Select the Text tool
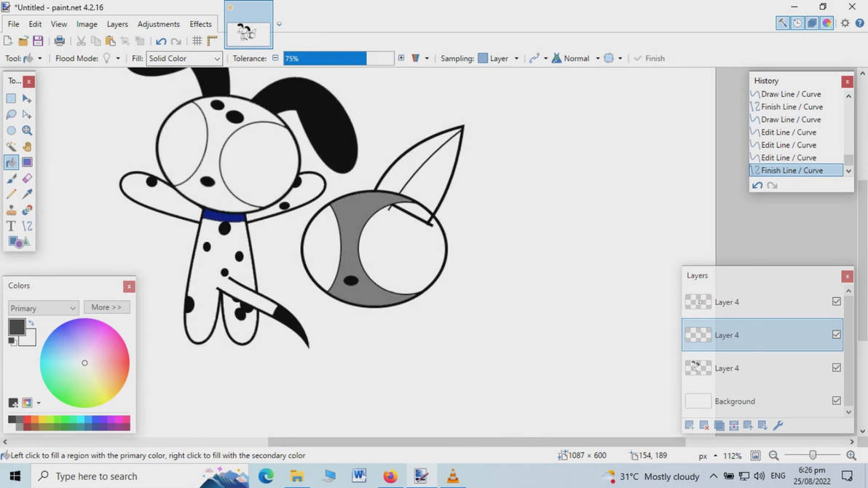Viewport: 868px width, 488px height. [x=11, y=226]
